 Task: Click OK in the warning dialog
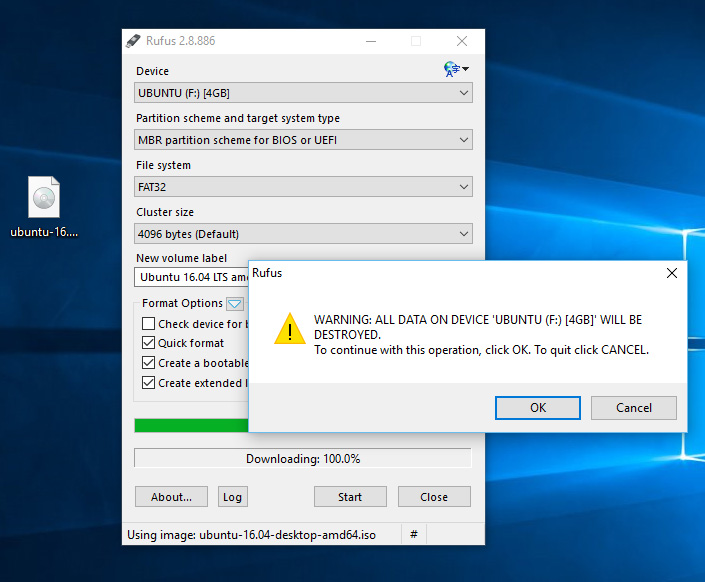(538, 407)
